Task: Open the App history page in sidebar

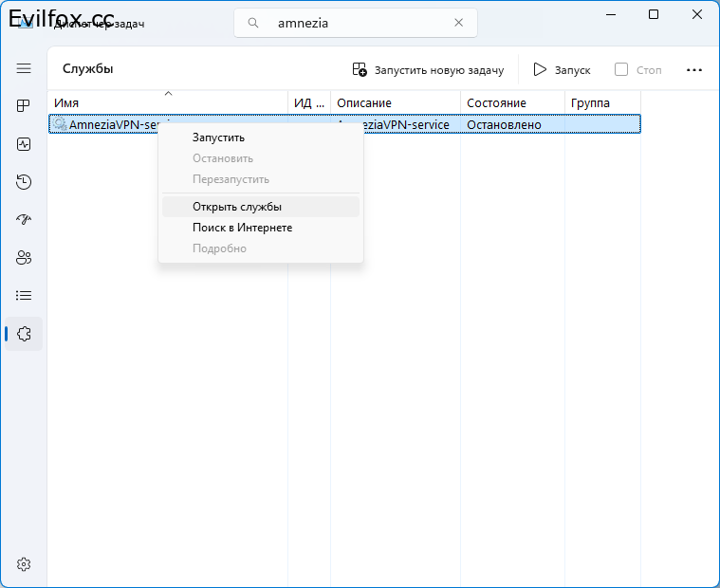Action: (24, 182)
